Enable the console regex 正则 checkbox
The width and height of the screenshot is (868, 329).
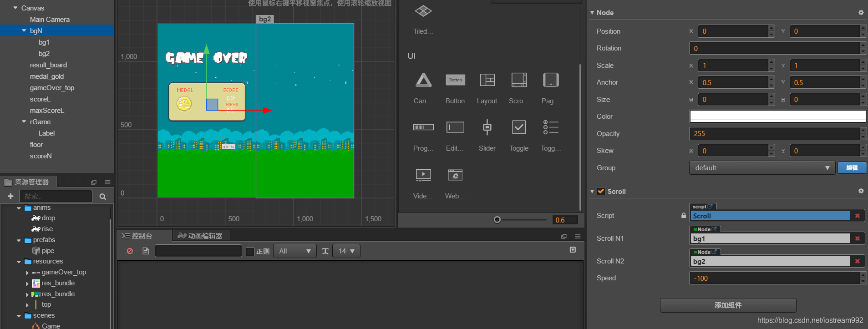[250, 252]
